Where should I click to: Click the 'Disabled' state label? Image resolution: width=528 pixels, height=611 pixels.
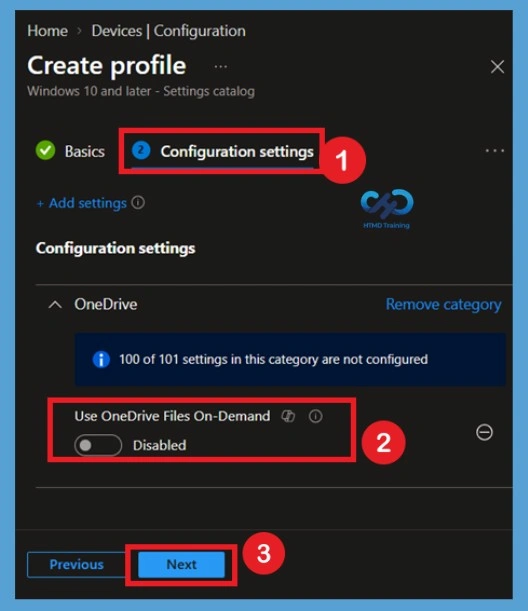(159, 445)
